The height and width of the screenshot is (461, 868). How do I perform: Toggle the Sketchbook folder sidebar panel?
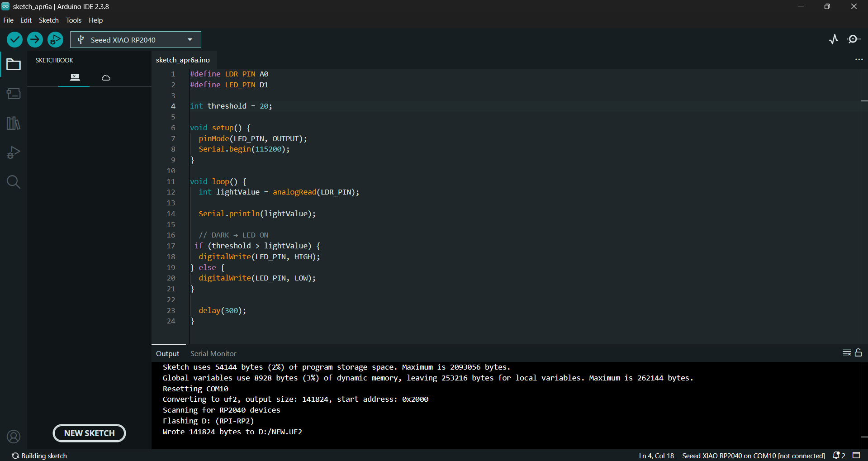pos(14,65)
